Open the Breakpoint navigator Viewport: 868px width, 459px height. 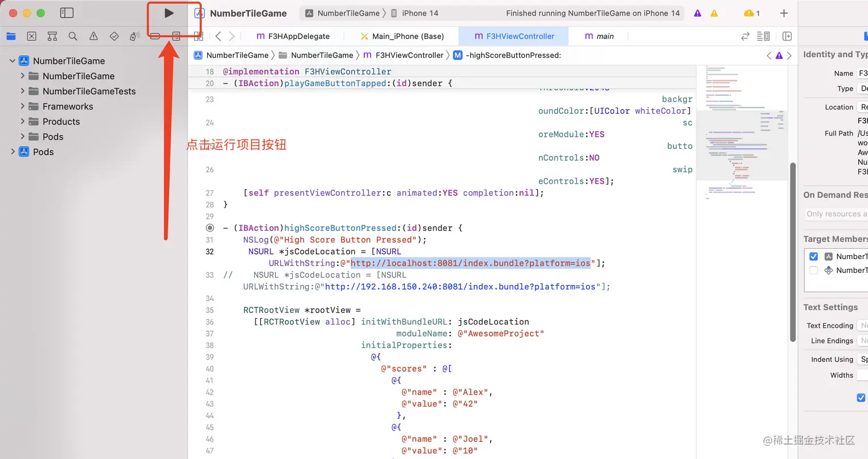[x=155, y=36]
